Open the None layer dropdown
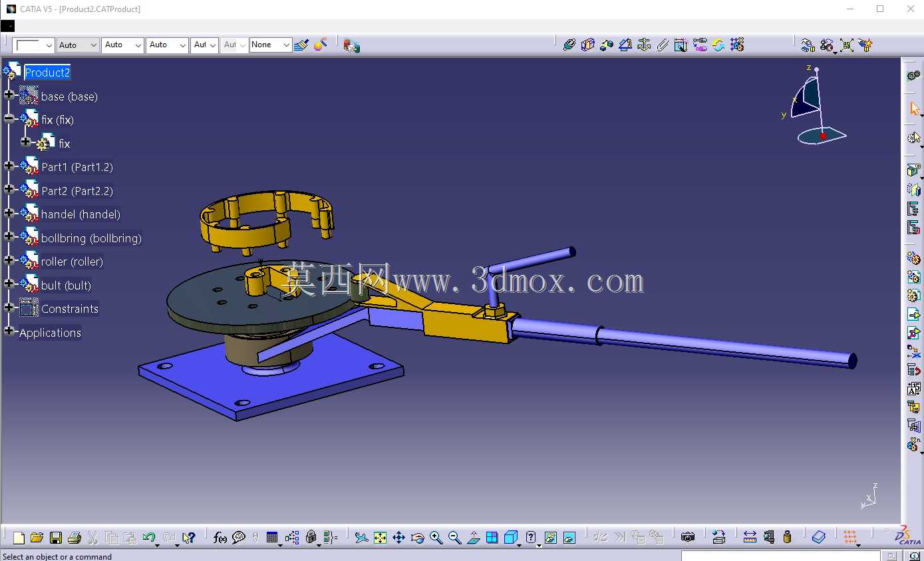Image resolution: width=924 pixels, height=561 pixels. pos(271,45)
